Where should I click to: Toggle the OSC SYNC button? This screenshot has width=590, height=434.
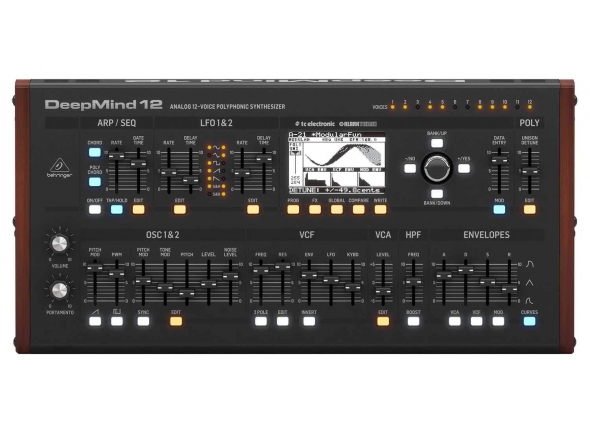(x=143, y=321)
